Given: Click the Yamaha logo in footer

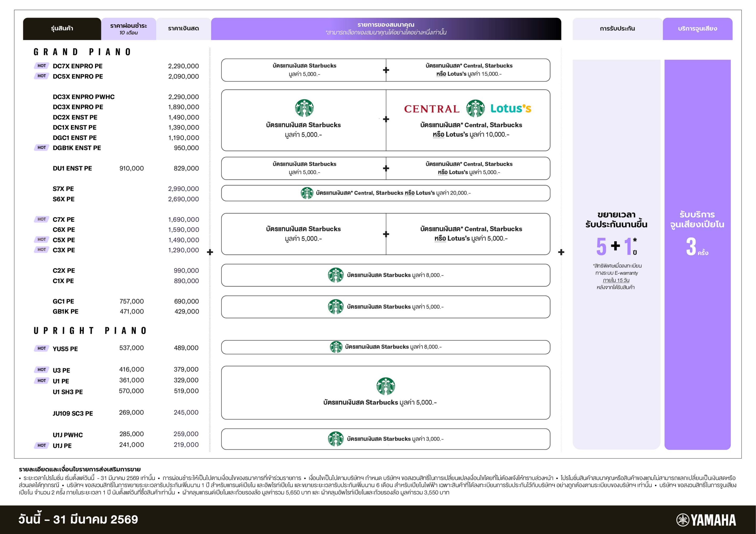Looking at the screenshot, I should [x=706, y=520].
